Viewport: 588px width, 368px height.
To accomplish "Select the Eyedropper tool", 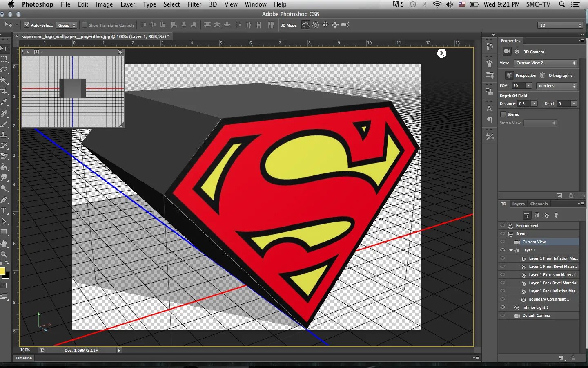I will pos(4,102).
